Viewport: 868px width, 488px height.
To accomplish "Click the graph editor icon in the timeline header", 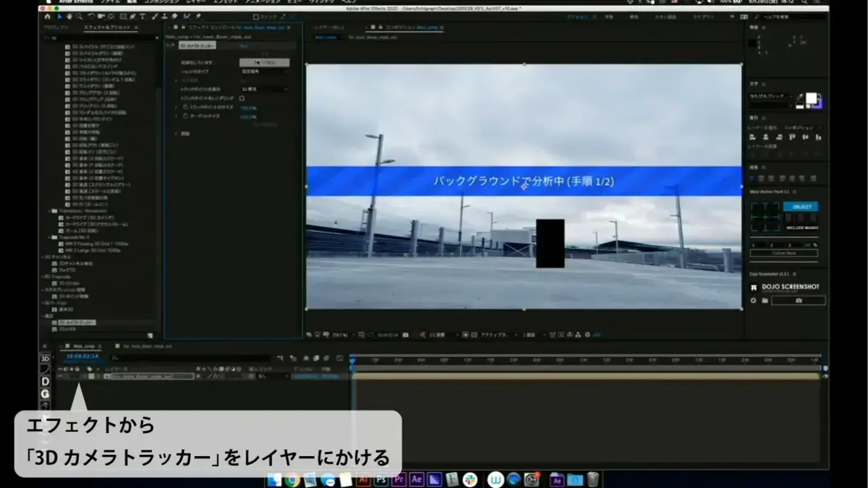I will pyautogui.click(x=339, y=358).
